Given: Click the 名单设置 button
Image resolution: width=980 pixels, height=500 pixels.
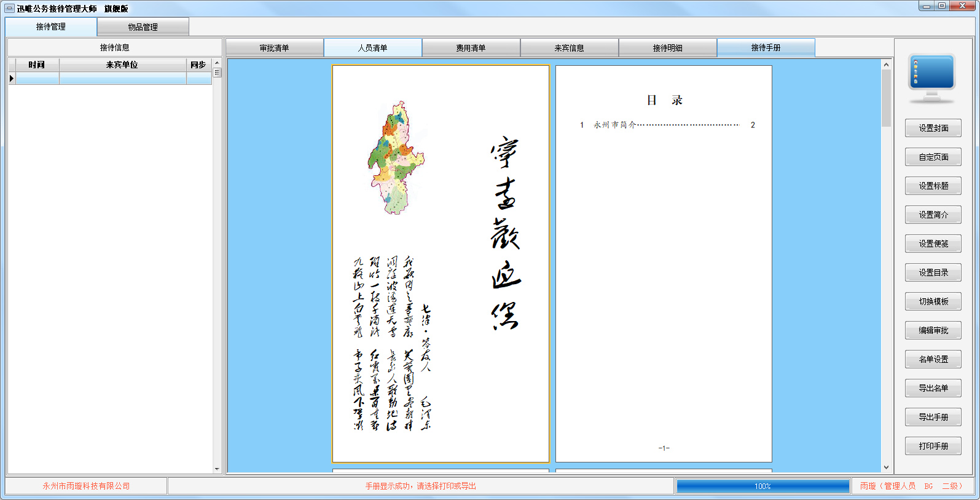Looking at the screenshot, I should coord(933,359).
